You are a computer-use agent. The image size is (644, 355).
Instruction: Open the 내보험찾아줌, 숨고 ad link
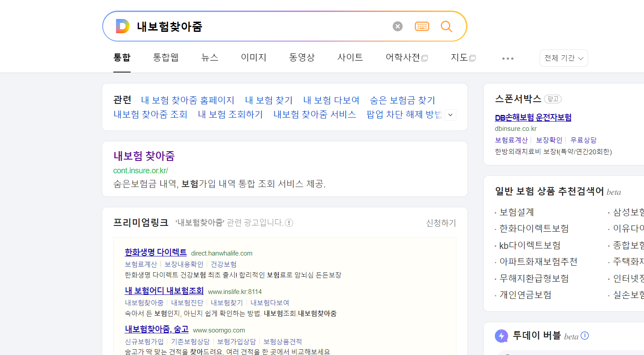pyautogui.click(x=157, y=329)
